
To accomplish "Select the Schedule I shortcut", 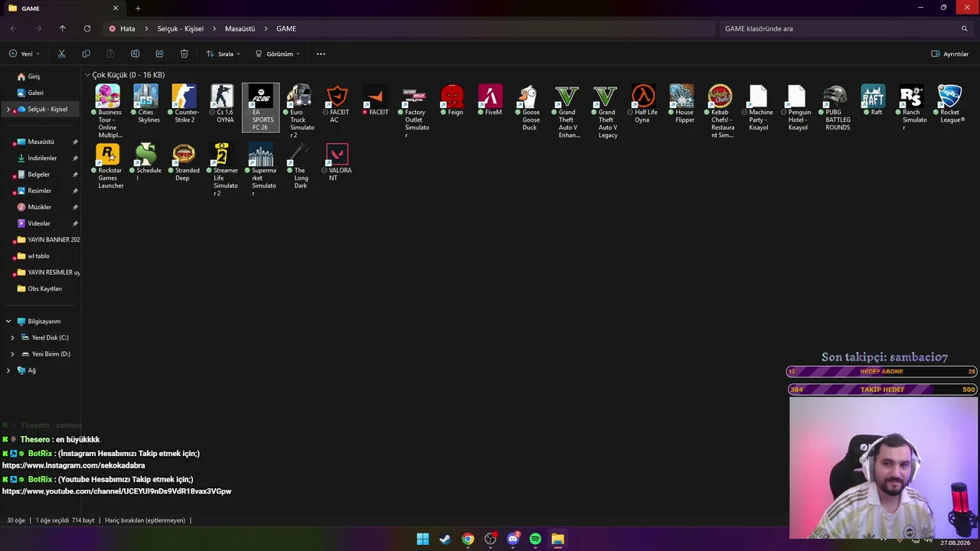I will [x=146, y=162].
